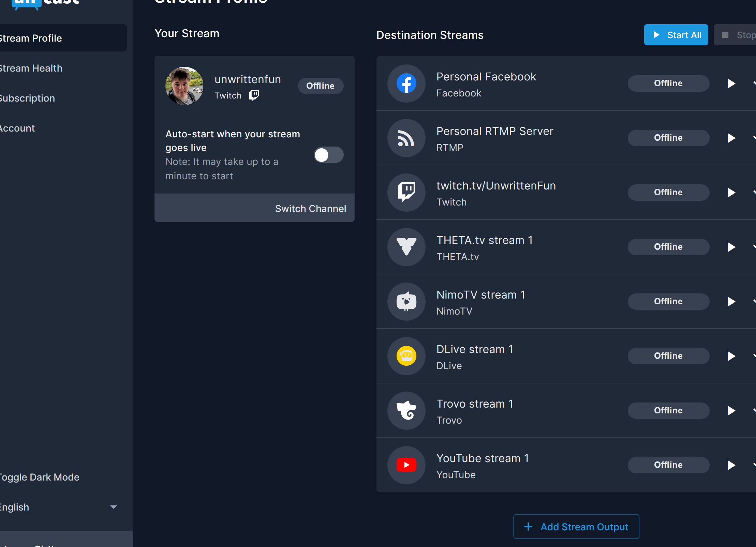The image size is (756, 547).
Task: Click the unwrittenfun channel name
Action: (248, 79)
